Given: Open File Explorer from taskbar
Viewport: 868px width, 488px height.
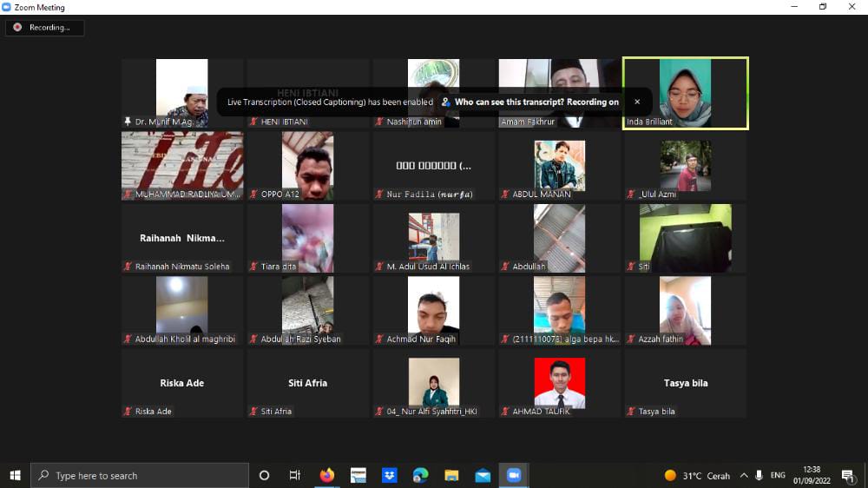Looking at the screenshot, I should [451, 476].
